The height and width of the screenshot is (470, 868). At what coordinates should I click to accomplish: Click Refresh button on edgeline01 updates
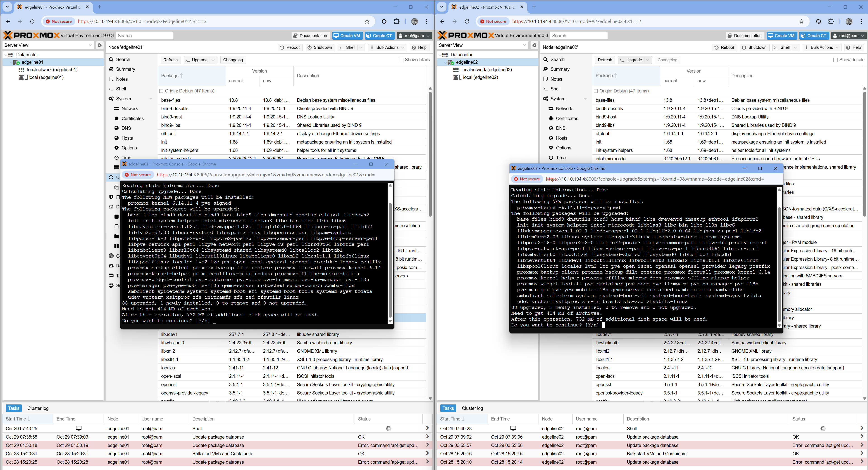pyautogui.click(x=170, y=60)
